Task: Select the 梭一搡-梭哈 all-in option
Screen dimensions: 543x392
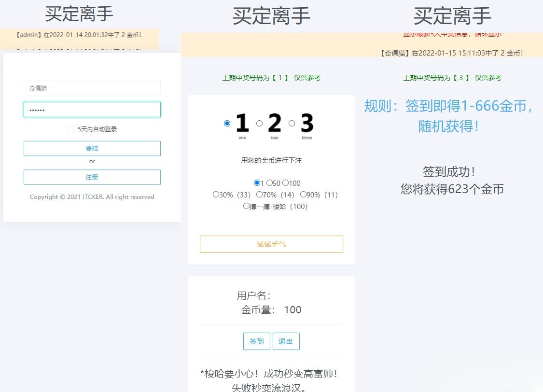Action: click(x=246, y=206)
